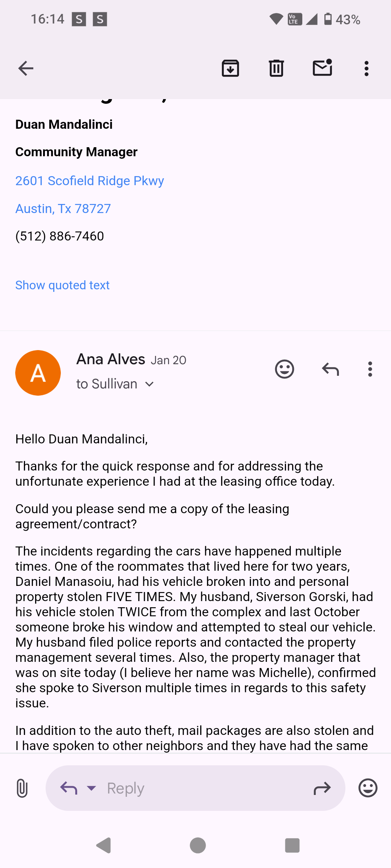This screenshot has width=391, height=868.
Task: Open 2601 Scofield Ridge Pkwy address link
Action: pyautogui.click(x=89, y=181)
